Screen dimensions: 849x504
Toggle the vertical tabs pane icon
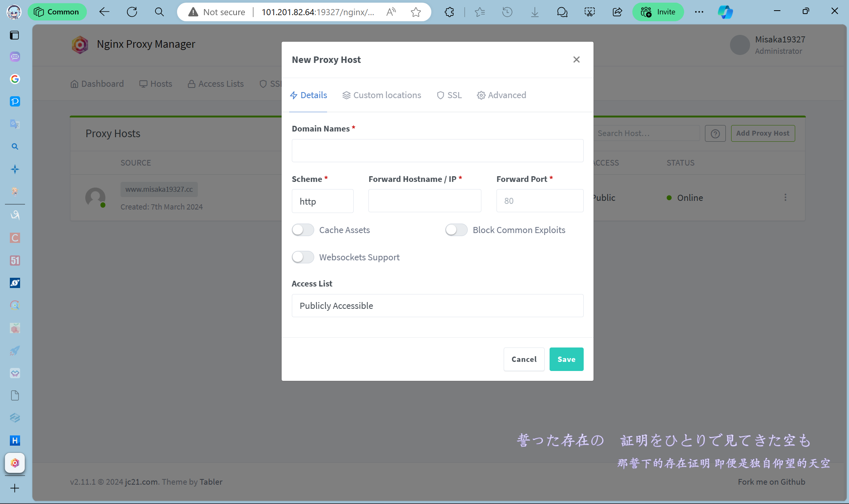click(x=14, y=35)
